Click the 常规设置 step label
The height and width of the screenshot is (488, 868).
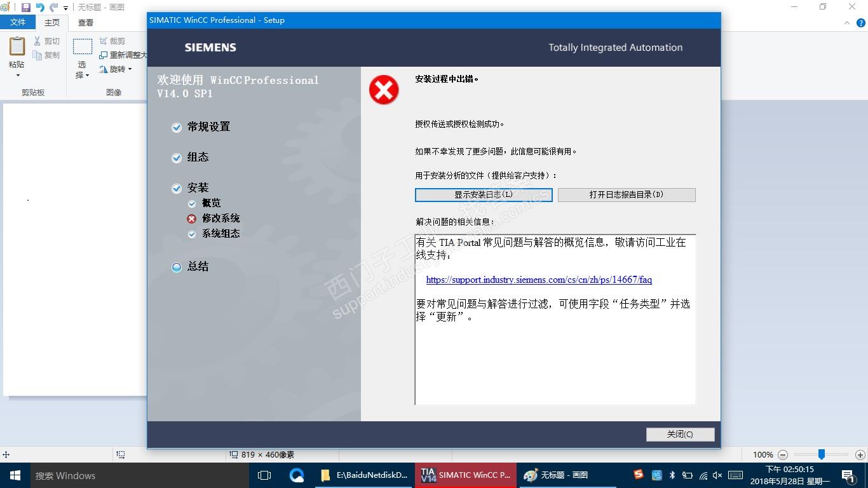[208, 127]
